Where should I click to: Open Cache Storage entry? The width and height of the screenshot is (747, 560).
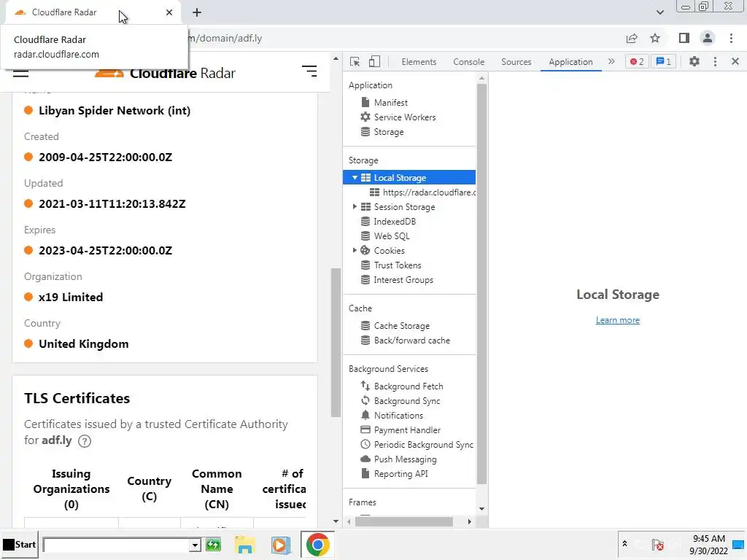(402, 326)
